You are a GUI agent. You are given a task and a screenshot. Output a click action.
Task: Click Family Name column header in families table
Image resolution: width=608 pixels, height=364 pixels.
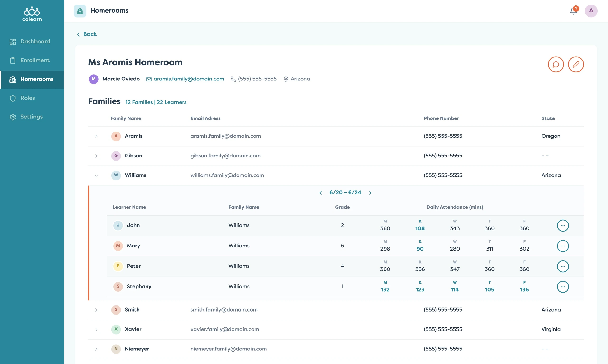tap(126, 118)
